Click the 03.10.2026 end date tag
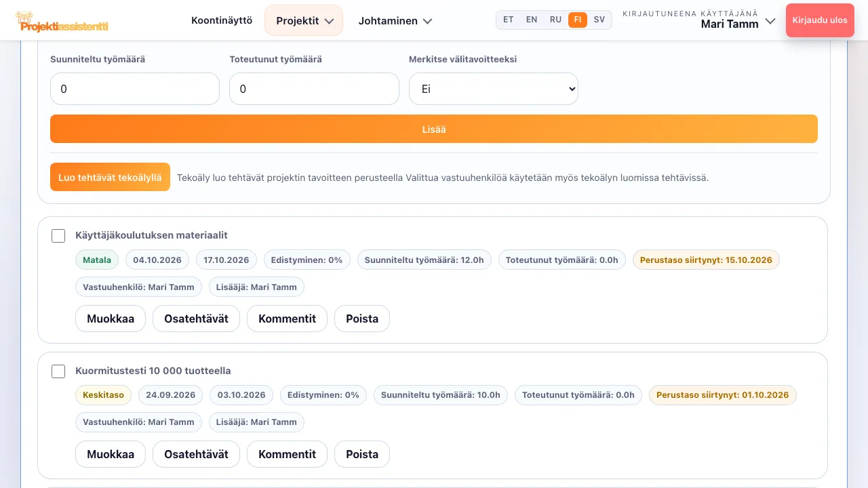Image resolution: width=868 pixels, height=488 pixels. [x=241, y=395]
